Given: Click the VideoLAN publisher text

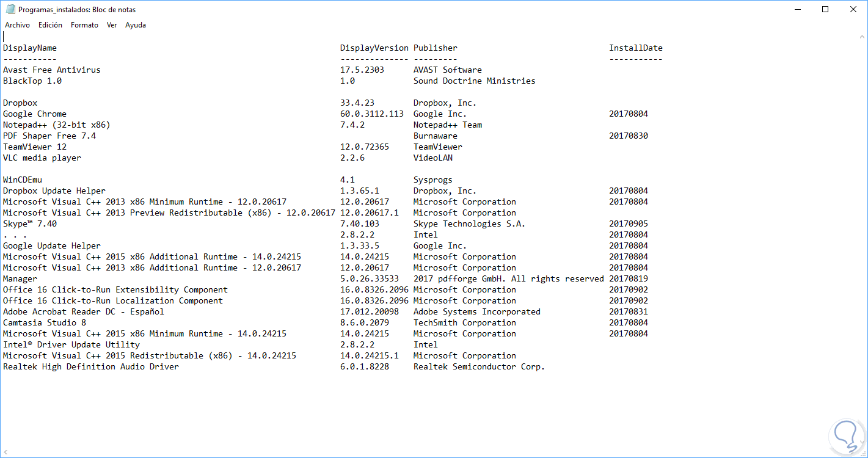Looking at the screenshot, I should click(433, 158).
